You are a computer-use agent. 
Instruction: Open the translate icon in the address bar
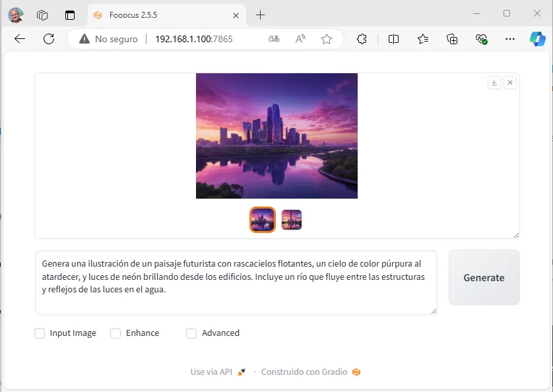274,39
